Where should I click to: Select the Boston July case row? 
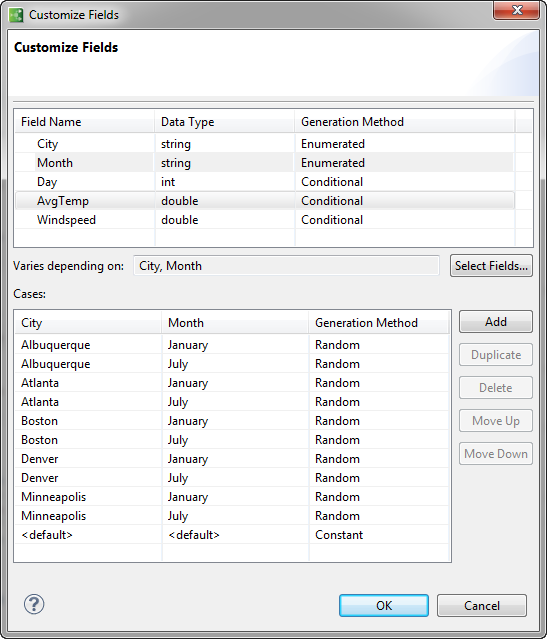click(232, 440)
